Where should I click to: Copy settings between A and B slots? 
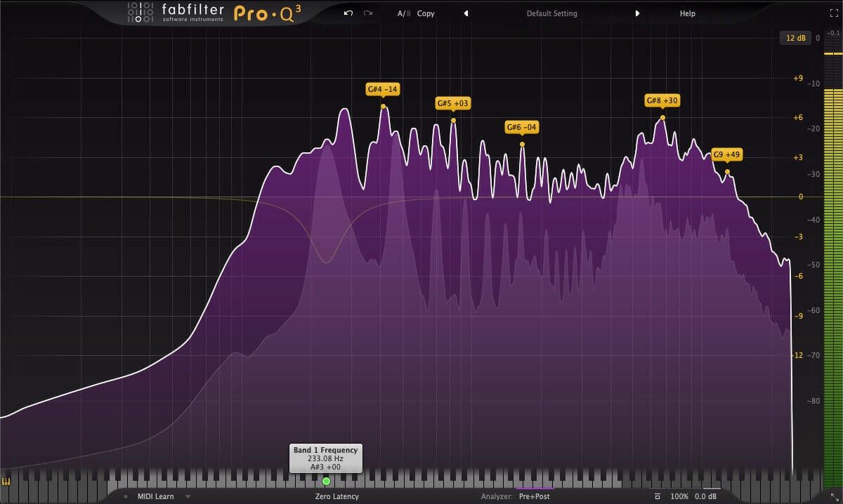[426, 13]
